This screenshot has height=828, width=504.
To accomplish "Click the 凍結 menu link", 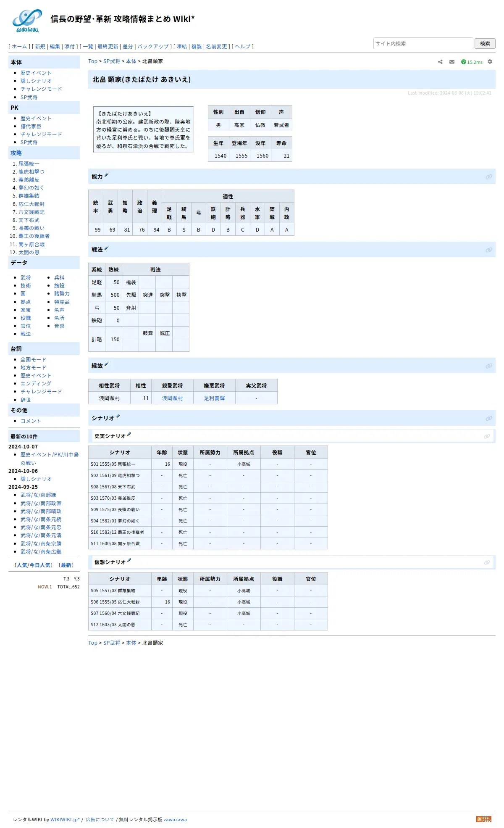I will tap(182, 47).
